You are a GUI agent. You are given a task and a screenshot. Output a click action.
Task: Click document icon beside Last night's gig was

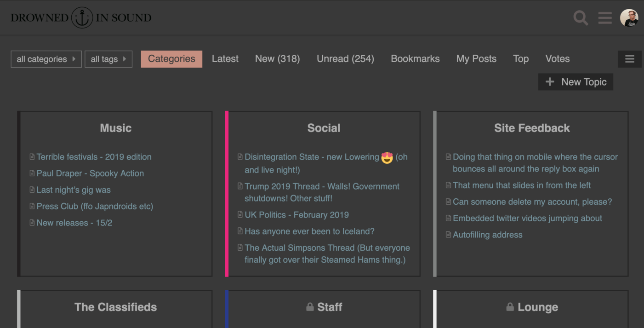[x=32, y=190]
